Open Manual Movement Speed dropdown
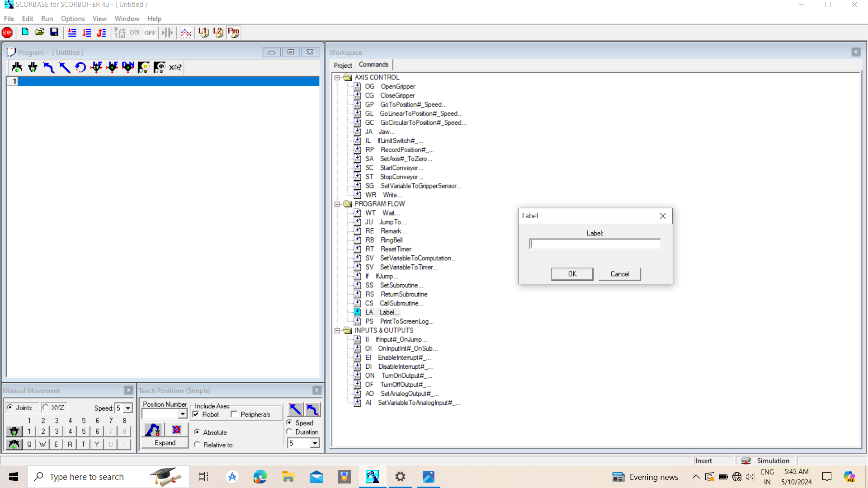This screenshot has width=868, height=488. [x=128, y=408]
